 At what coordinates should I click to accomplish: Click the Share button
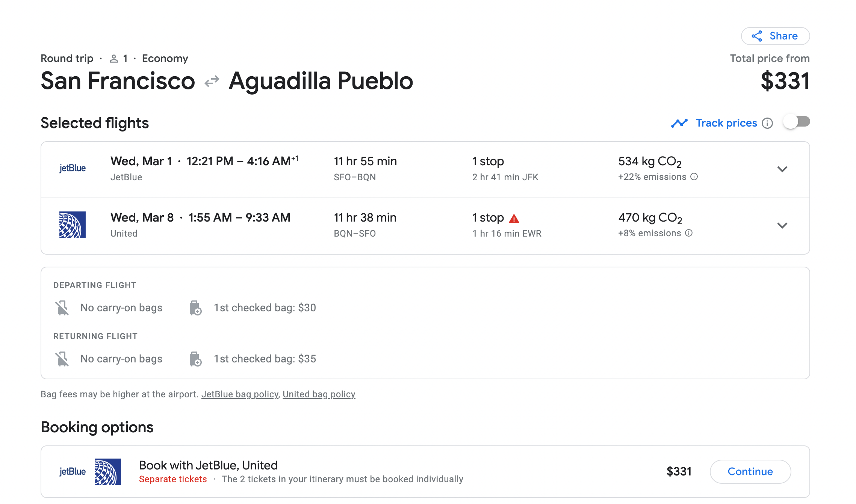775,36
